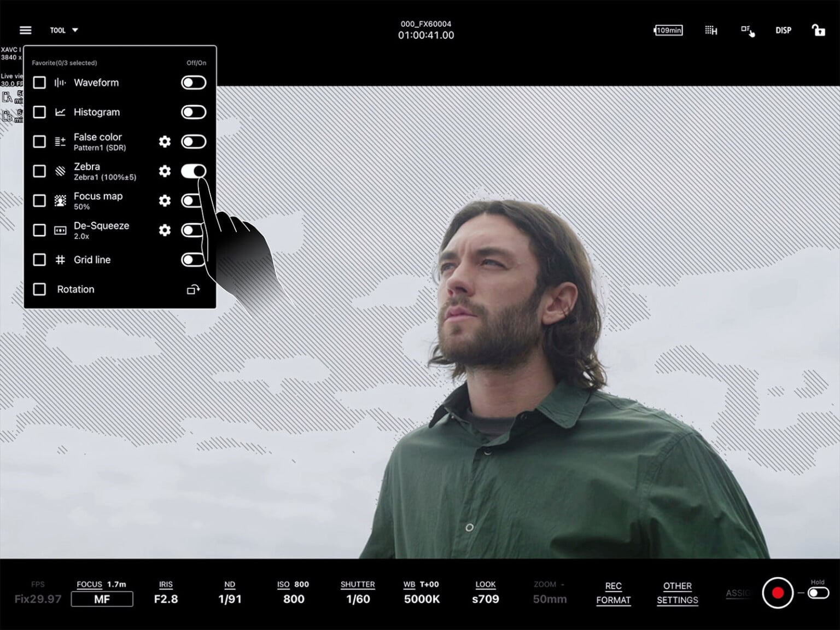Tap the unlock padlock icon top right

tap(818, 30)
